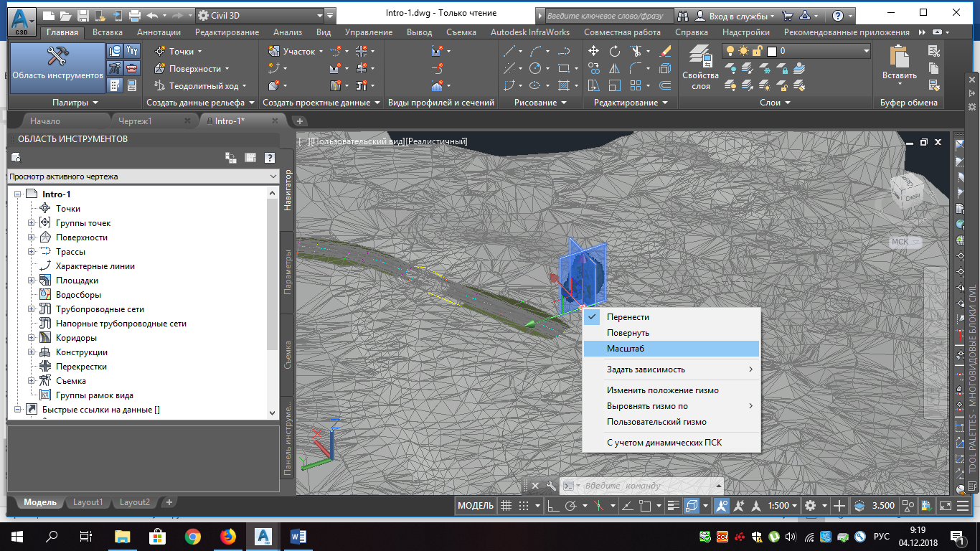Select the Move tool in Редактирование panel
The height and width of the screenshot is (551, 980).
(x=593, y=51)
